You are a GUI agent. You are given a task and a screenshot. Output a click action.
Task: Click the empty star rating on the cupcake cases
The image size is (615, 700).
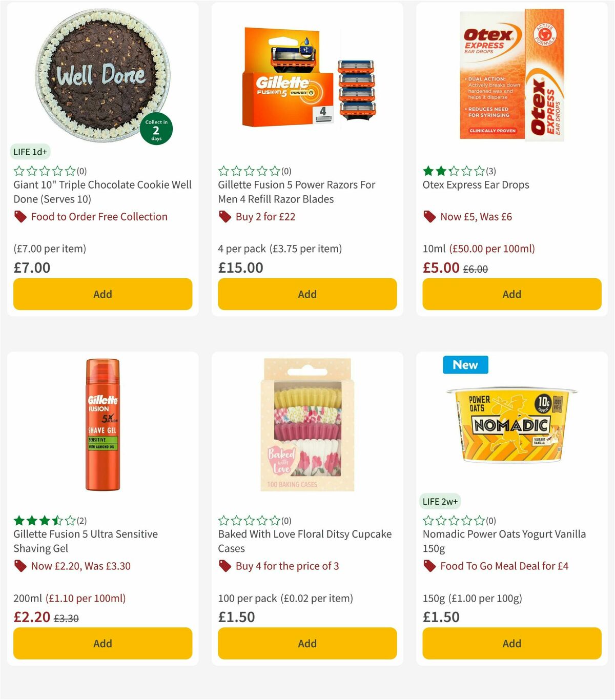249,521
